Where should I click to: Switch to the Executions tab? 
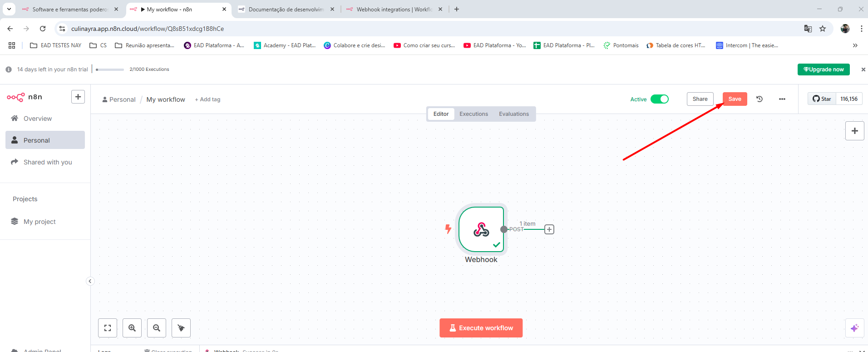tap(473, 114)
